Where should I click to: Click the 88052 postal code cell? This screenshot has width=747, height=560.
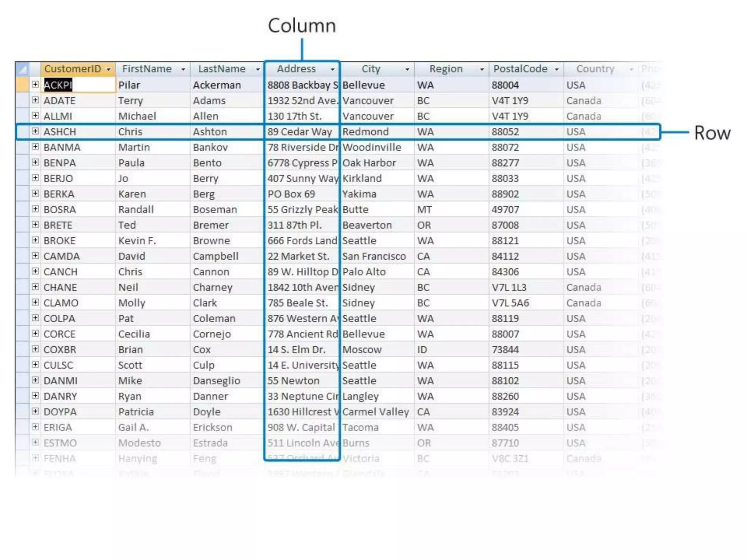click(505, 132)
